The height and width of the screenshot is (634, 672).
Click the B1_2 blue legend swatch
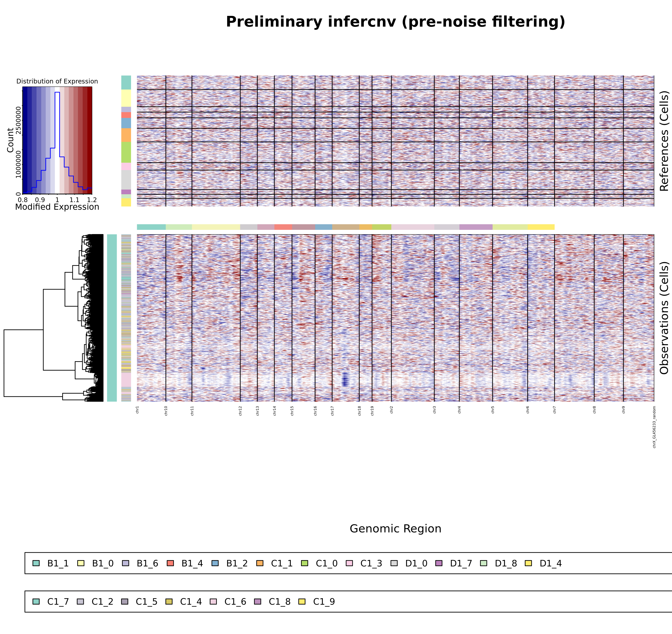(x=215, y=563)
